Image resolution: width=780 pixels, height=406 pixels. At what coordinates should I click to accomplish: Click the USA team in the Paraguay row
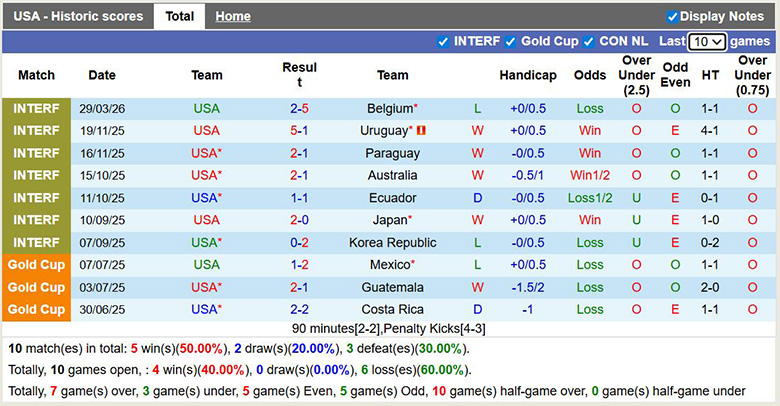click(x=205, y=153)
